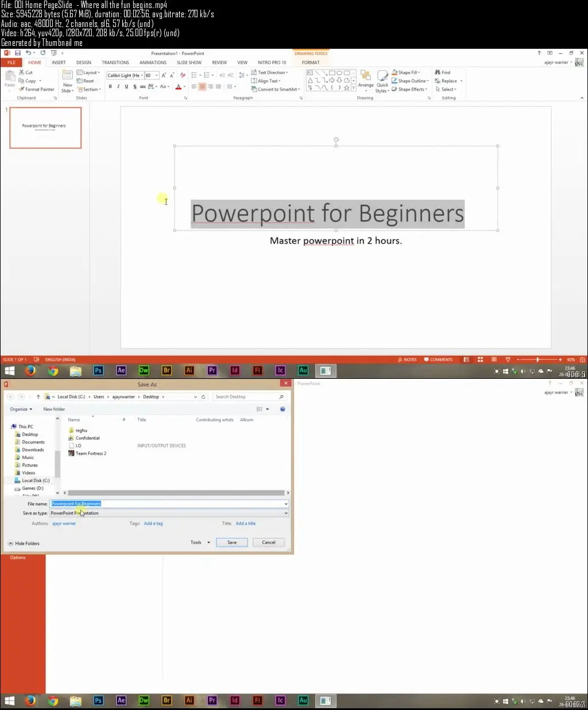Click Convert to SmartArt
Image resolution: width=588 pixels, height=710 pixels.
(x=276, y=89)
